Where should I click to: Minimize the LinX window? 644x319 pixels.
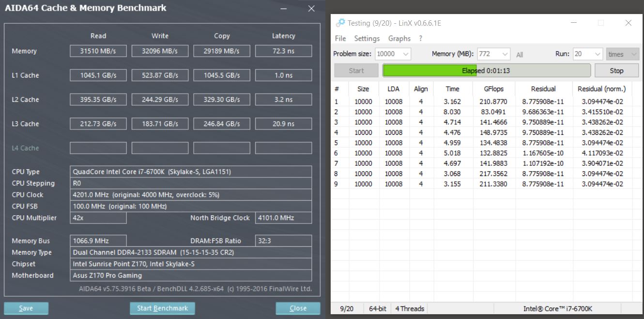pos(574,23)
